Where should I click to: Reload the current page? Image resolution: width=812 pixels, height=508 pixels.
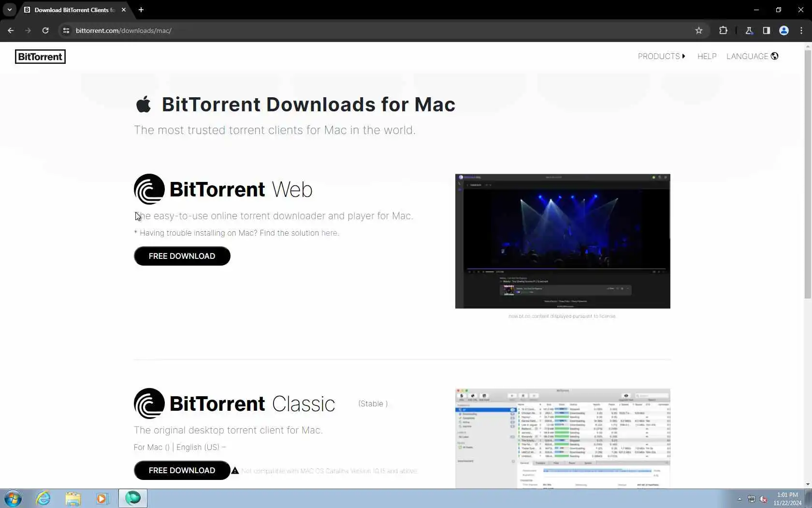tap(45, 30)
